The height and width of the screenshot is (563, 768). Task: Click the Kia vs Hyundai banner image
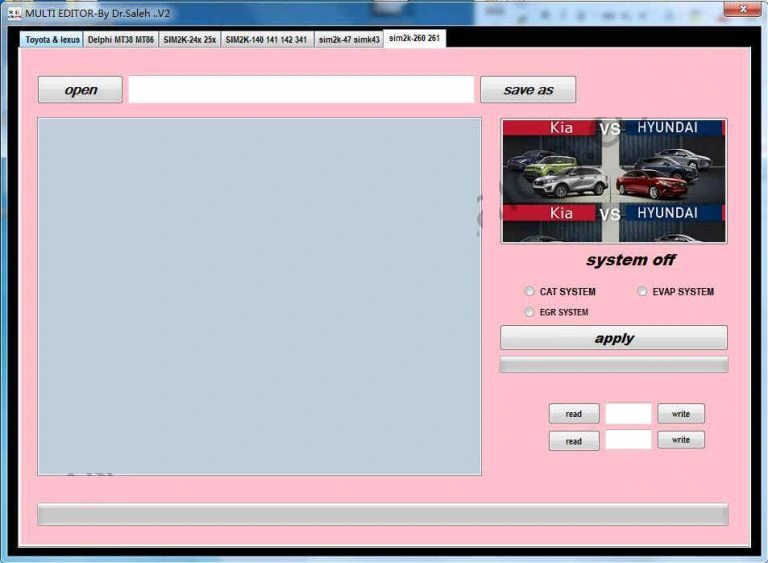click(x=614, y=181)
